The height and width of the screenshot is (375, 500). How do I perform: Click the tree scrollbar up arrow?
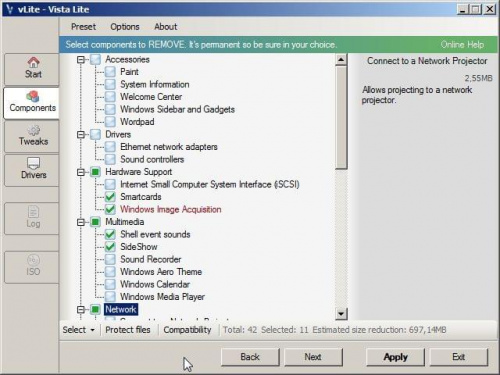coord(341,60)
